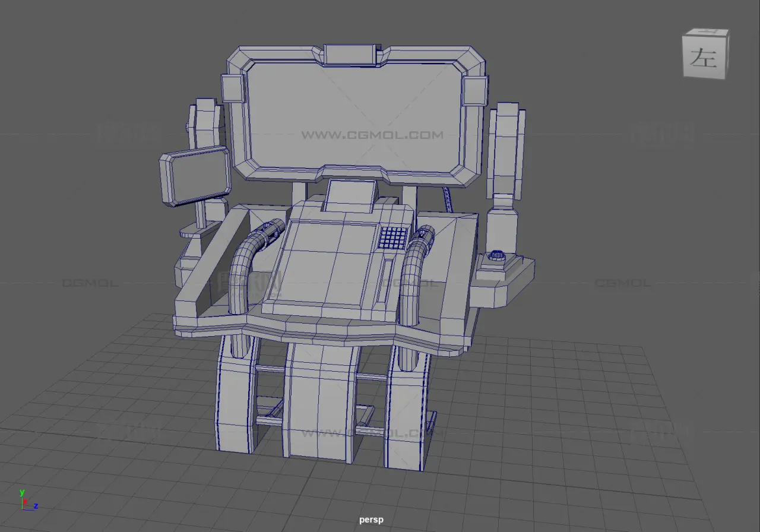This screenshot has height=532, width=760.
Task: Click the 'persp' camera name label
Action: (x=371, y=520)
